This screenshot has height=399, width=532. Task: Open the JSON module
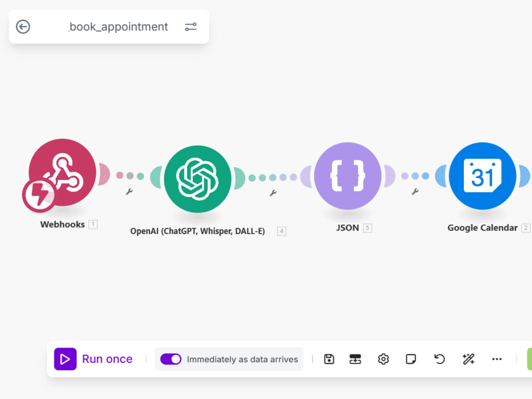(348, 176)
